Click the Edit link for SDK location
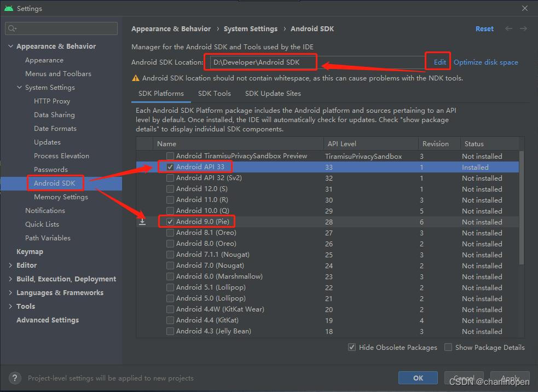The image size is (538, 392). (440, 62)
